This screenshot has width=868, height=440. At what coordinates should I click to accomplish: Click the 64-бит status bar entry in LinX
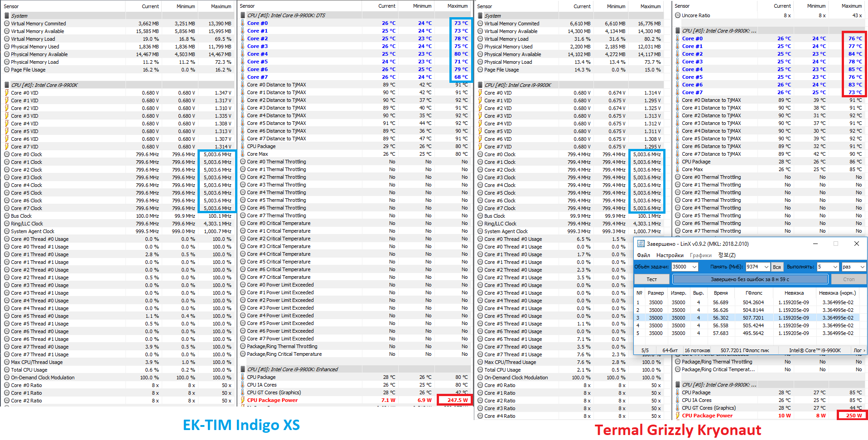pos(670,350)
